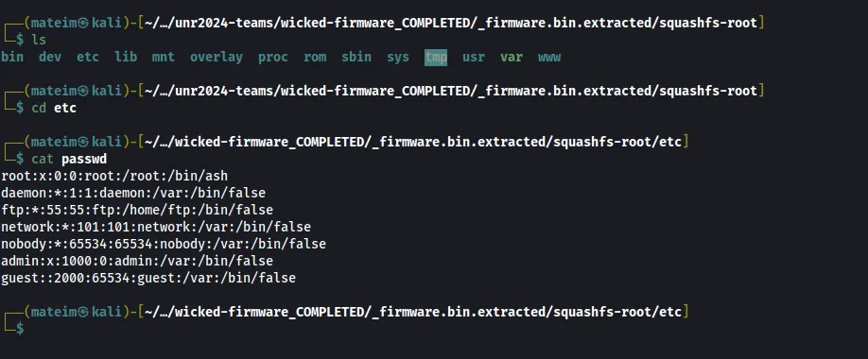Click the admin account entry line
Viewport: 868px width, 359px height.
click(x=137, y=261)
